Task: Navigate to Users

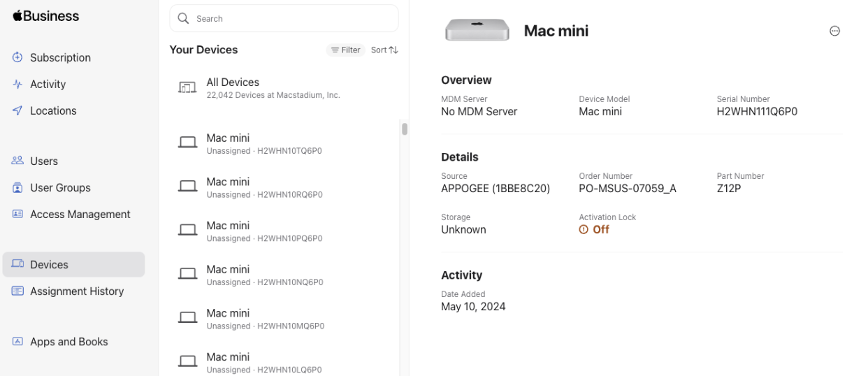Action: click(73, 161)
